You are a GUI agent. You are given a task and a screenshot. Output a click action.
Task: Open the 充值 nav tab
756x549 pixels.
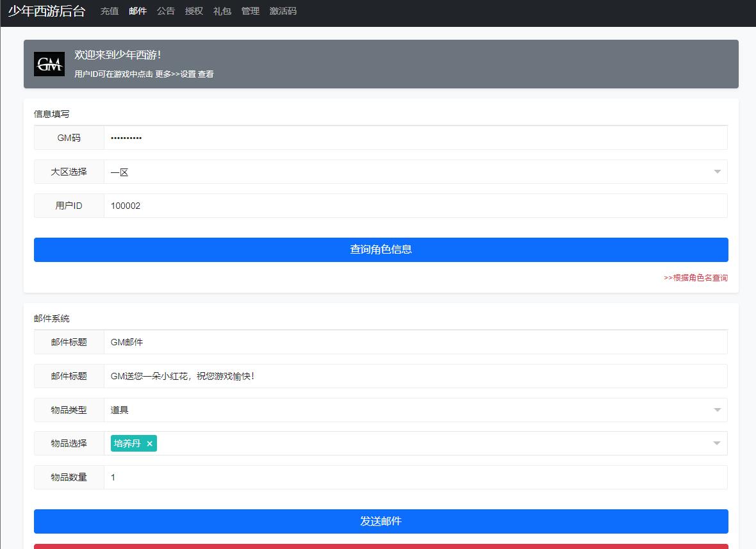click(110, 11)
